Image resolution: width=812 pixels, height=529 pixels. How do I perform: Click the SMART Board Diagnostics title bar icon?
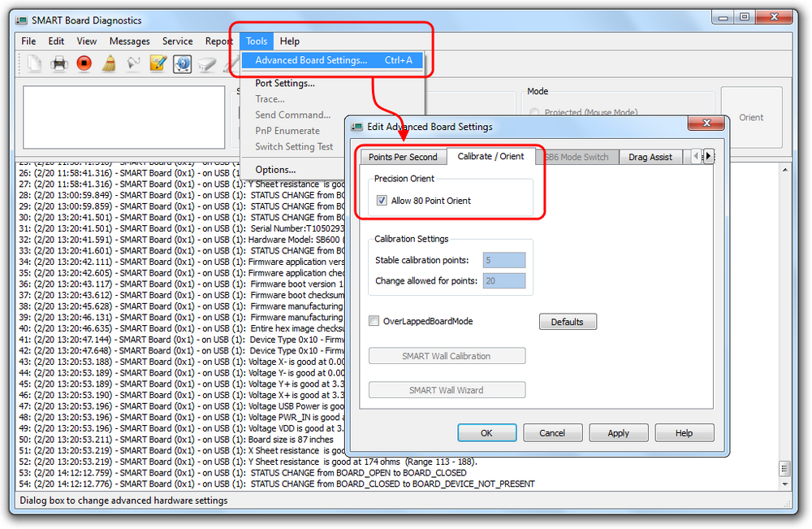click(x=21, y=20)
